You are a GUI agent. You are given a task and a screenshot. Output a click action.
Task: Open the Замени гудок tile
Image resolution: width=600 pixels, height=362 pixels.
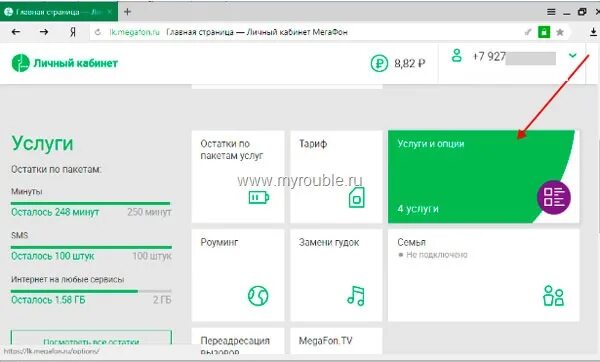click(x=336, y=275)
